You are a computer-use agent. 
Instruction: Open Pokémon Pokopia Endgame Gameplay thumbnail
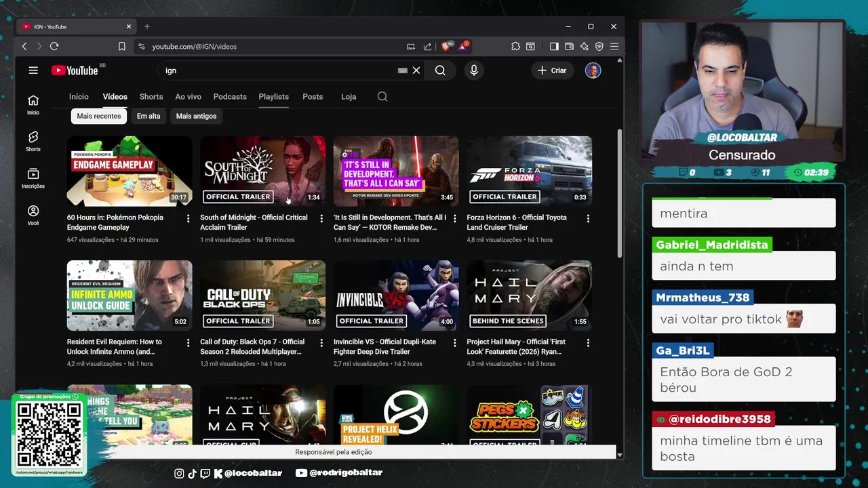tap(130, 171)
